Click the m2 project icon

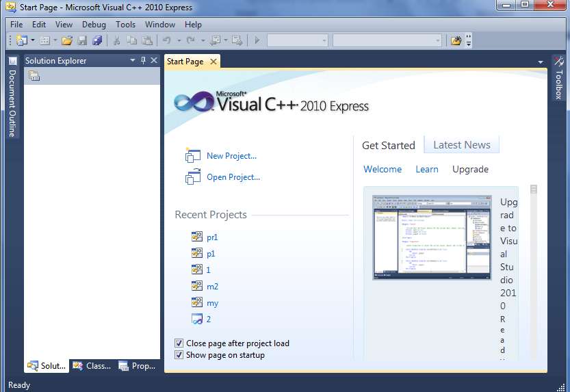pyautogui.click(x=197, y=286)
